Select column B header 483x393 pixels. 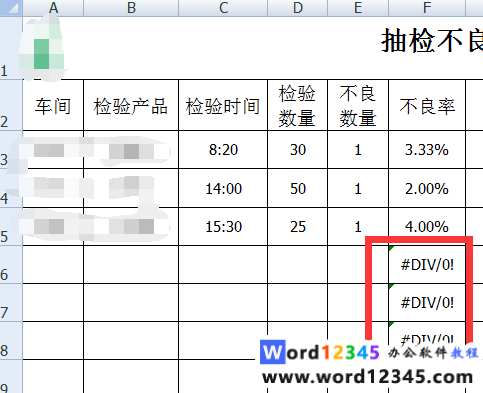click(131, 8)
